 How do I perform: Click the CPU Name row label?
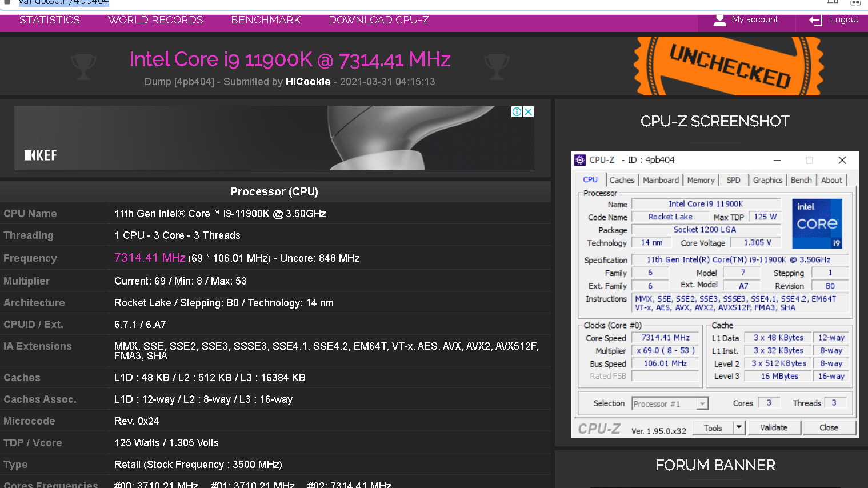coord(30,214)
